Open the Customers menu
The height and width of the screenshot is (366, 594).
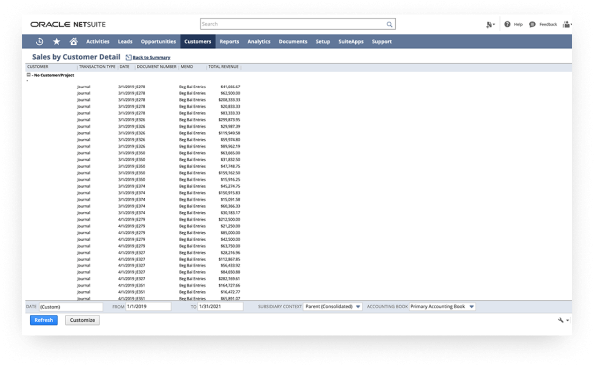[198, 42]
